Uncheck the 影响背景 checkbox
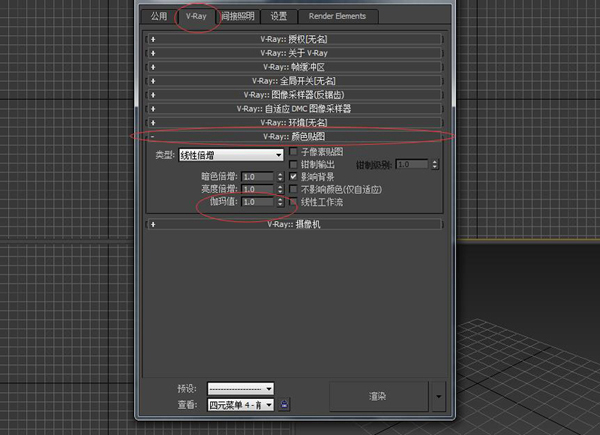Screen dimensions: 600x435 coord(293,177)
